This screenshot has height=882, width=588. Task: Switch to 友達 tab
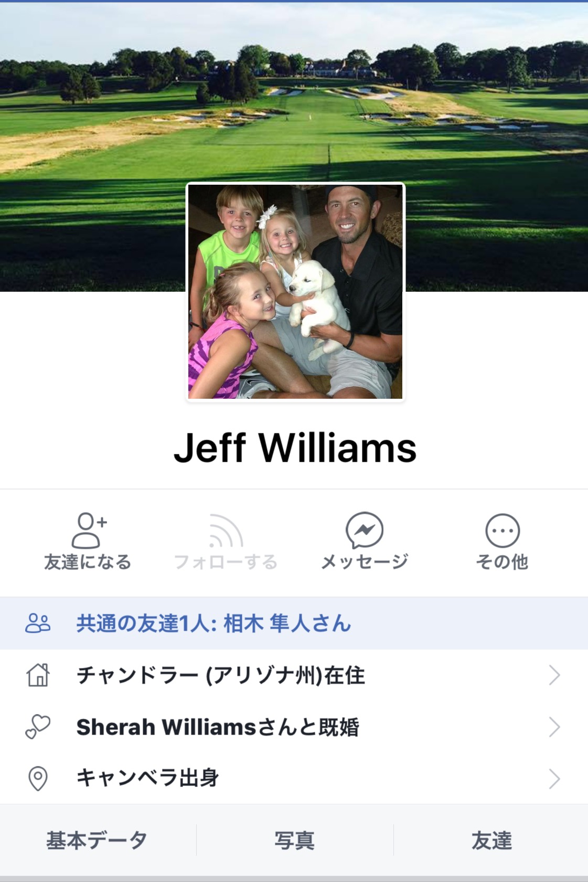pyautogui.click(x=491, y=840)
